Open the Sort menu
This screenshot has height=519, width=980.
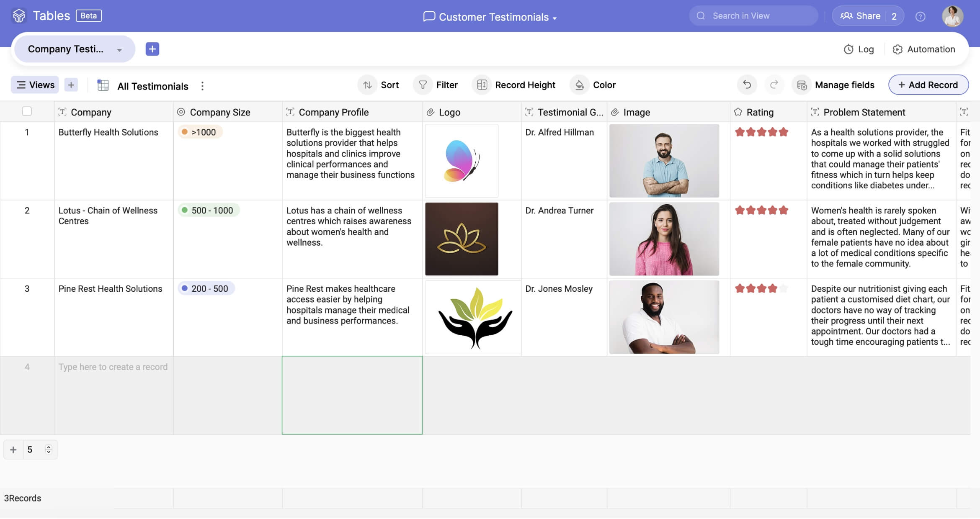tap(381, 85)
